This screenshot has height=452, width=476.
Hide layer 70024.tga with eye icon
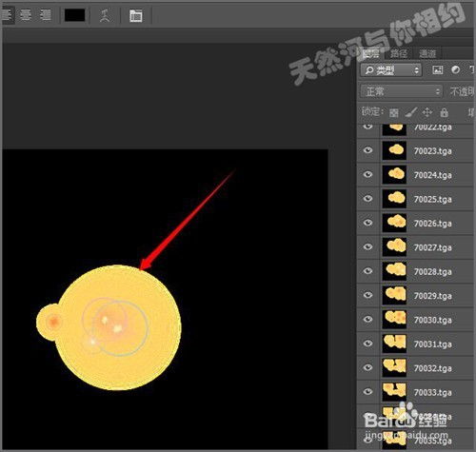point(367,174)
